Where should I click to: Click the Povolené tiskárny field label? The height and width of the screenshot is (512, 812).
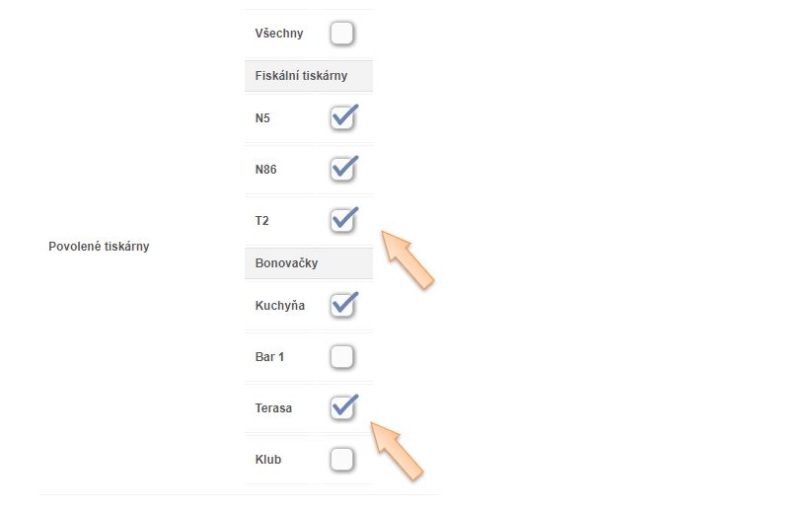[99, 247]
